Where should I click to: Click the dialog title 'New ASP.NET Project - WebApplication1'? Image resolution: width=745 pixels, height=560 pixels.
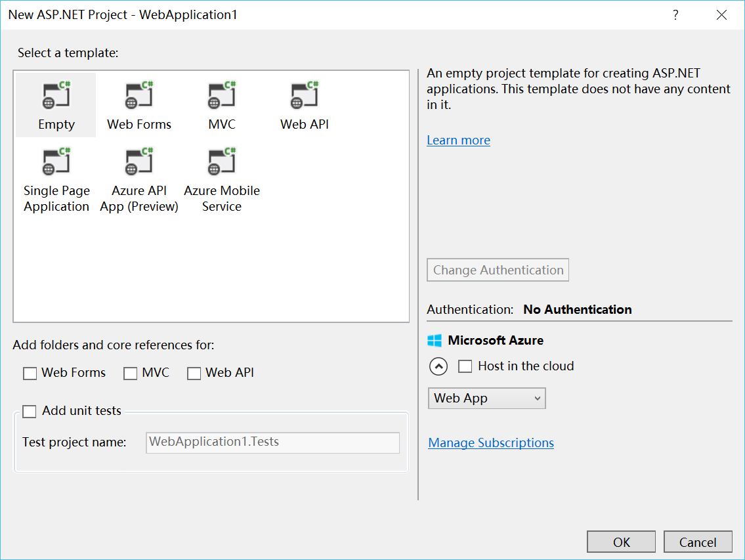(x=123, y=14)
